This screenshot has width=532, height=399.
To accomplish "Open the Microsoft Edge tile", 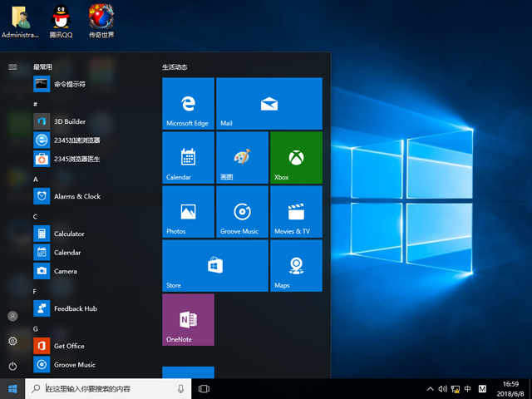I will tap(188, 104).
